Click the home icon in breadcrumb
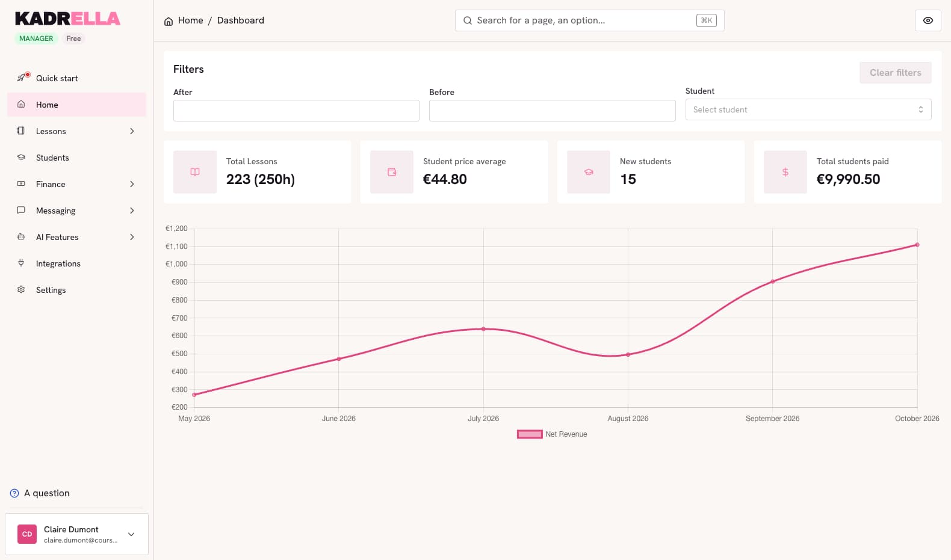 [x=169, y=21]
